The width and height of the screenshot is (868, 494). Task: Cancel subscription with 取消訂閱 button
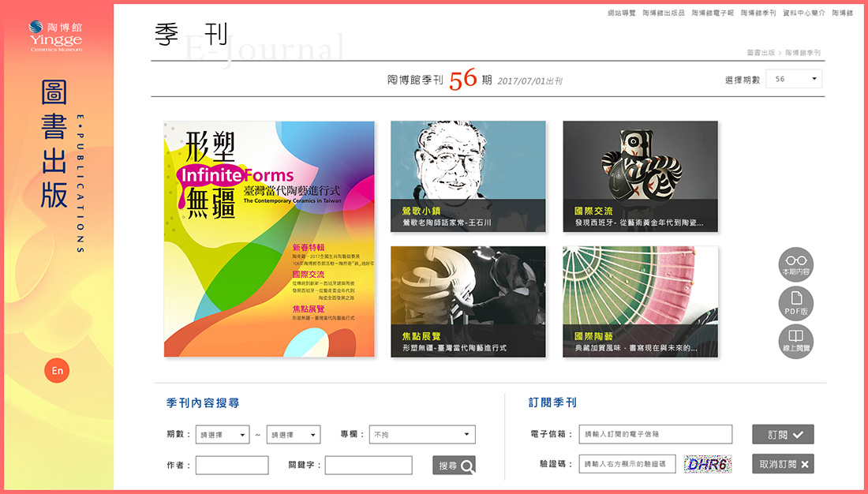click(783, 464)
